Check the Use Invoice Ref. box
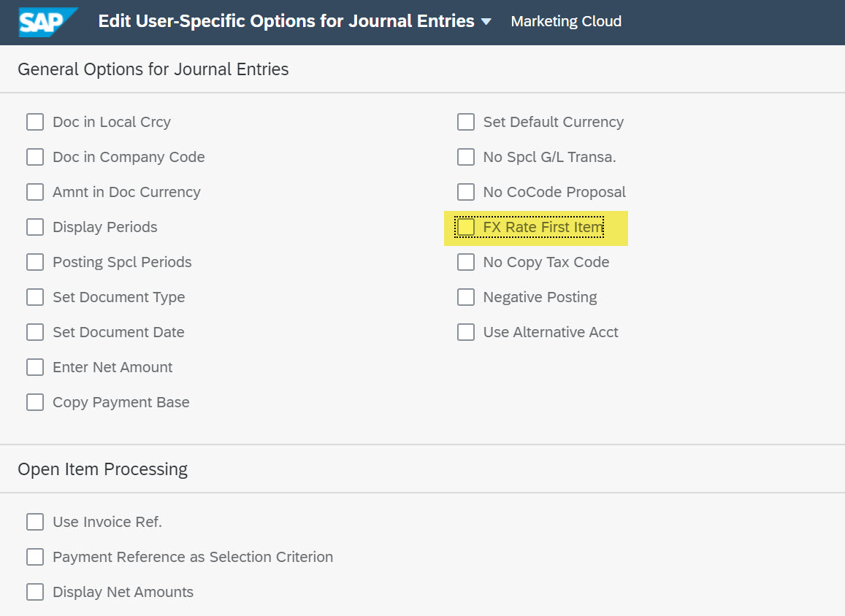 point(35,521)
